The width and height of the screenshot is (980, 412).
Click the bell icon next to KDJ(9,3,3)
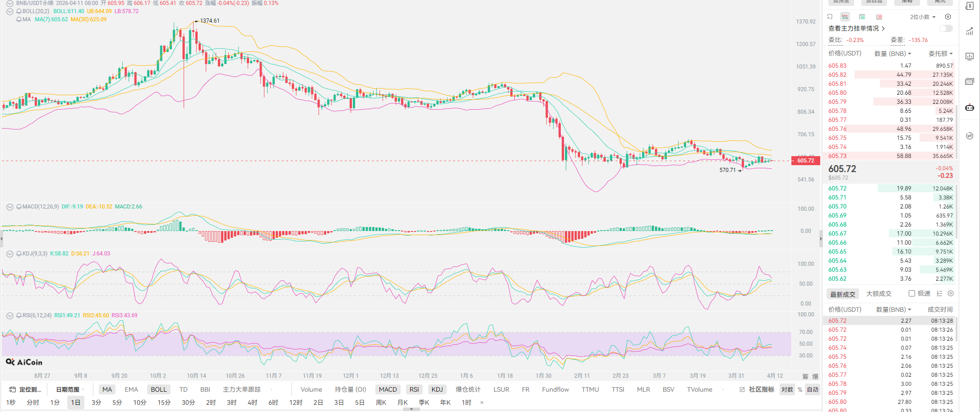pyautogui.click(x=19, y=254)
